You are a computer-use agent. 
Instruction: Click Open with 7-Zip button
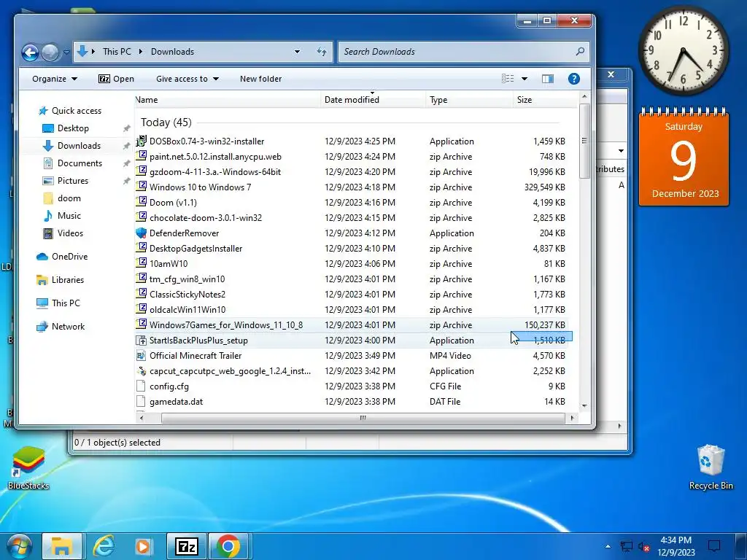point(116,79)
